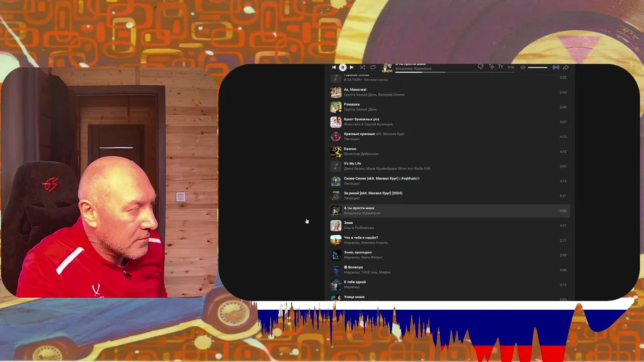This screenshot has height=362, width=644.
Task: Play the song Красные-красные
Action: click(x=359, y=134)
